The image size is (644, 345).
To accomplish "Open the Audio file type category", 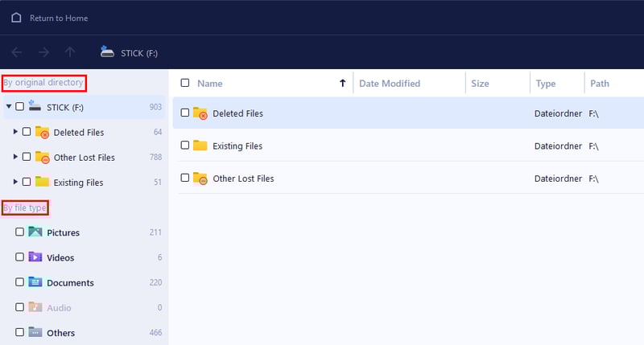I will coord(59,308).
